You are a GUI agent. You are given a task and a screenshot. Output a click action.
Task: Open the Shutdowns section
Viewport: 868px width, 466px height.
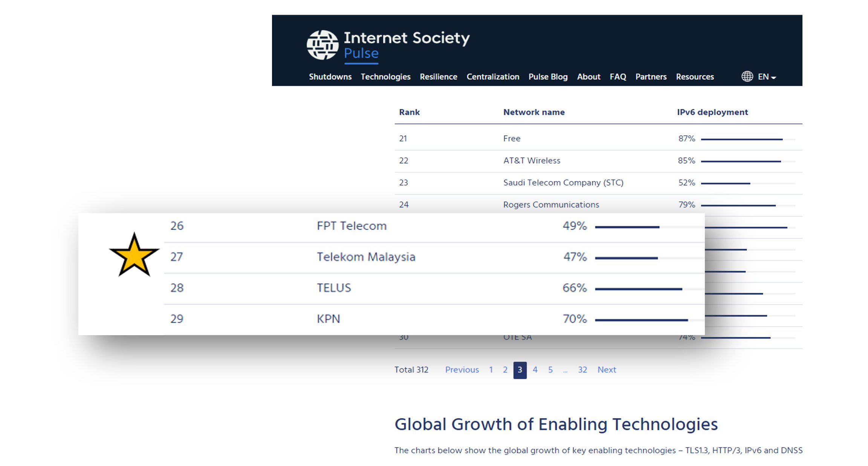point(330,77)
